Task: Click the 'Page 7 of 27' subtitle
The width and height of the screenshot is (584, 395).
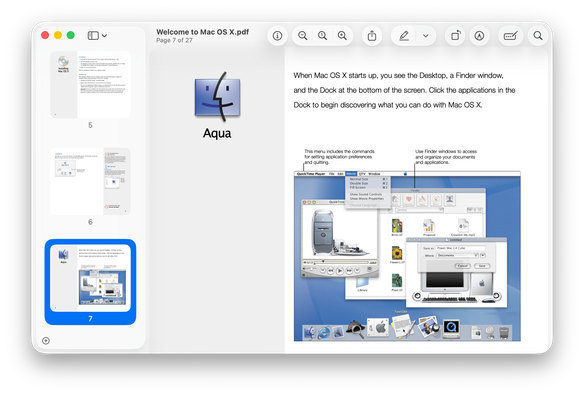Action: tap(174, 40)
